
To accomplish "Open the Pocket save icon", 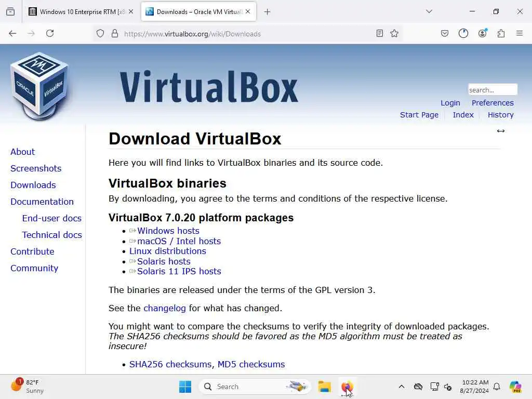I will click(445, 33).
